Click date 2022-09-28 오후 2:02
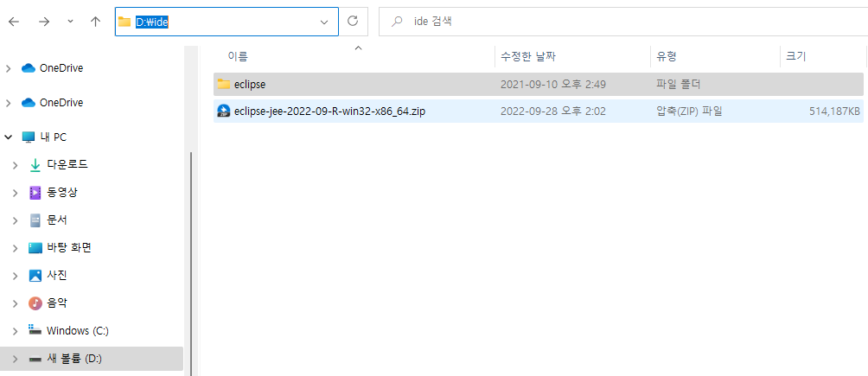 click(x=553, y=112)
